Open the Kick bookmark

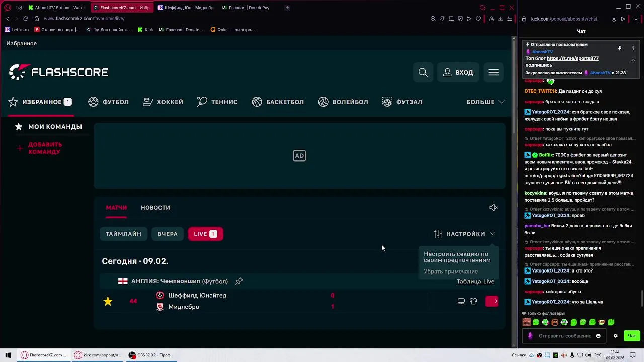point(145,30)
